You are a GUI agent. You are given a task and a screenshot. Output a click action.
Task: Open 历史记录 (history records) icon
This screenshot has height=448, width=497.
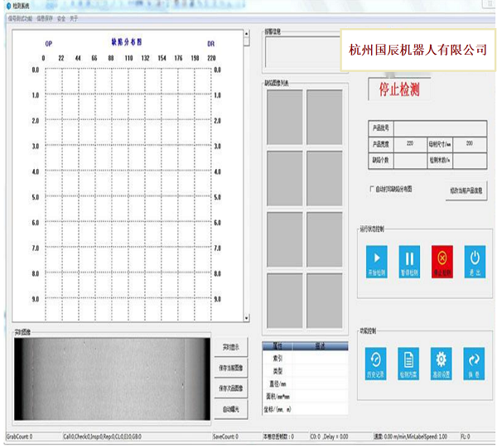pyautogui.click(x=375, y=361)
